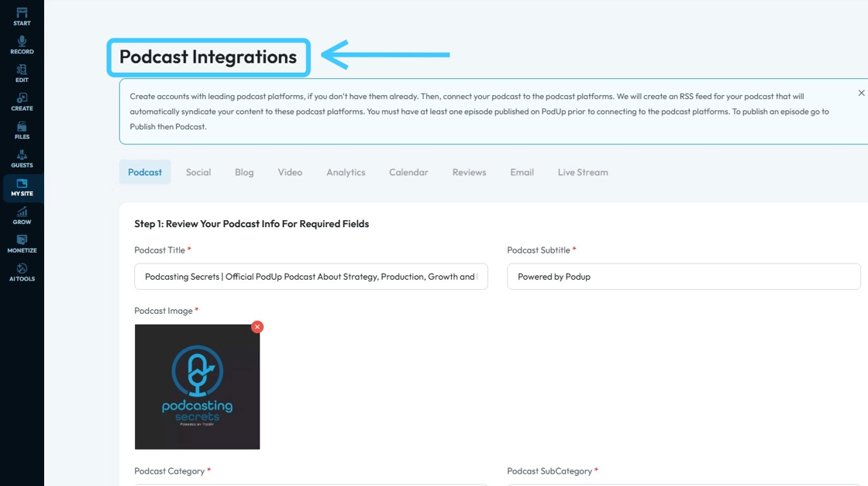The width and height of the screenshot is (868, 486).
Task: Click the Podcast Title input field
Action: click(x=311, y=276)
